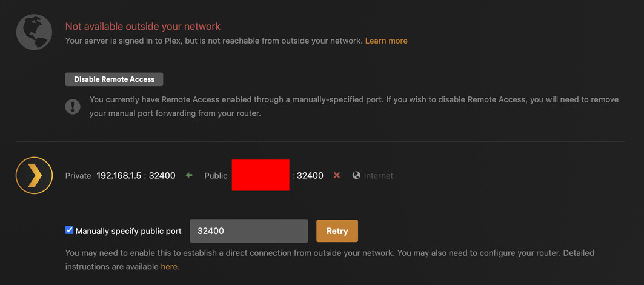
Task: Click the 'Manually specify public port' label
Action: pos(128,231)
